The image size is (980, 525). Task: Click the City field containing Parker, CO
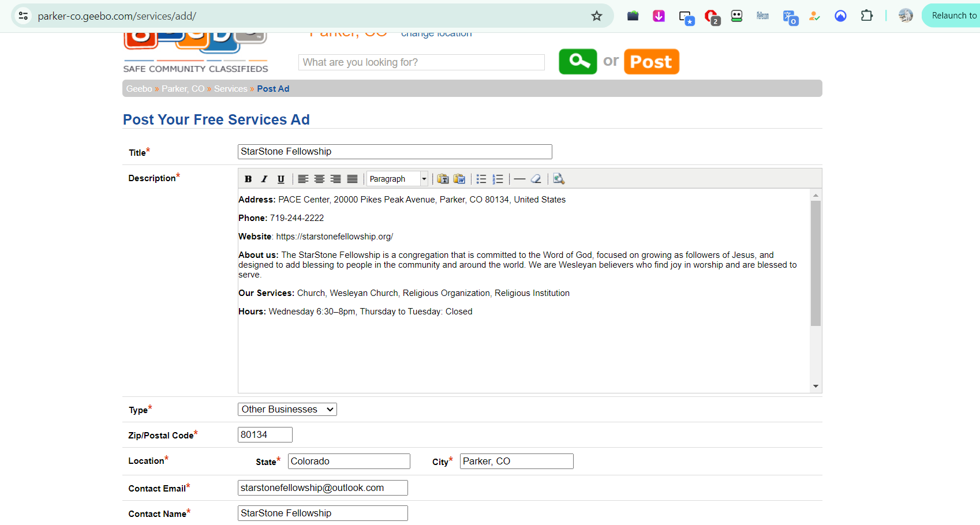(517, 462)
